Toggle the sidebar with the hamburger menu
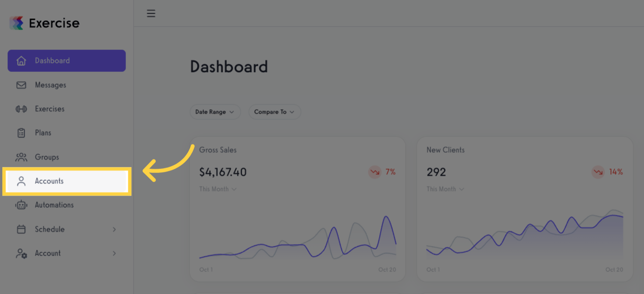 pyautogui.click(x=150, y=13)
